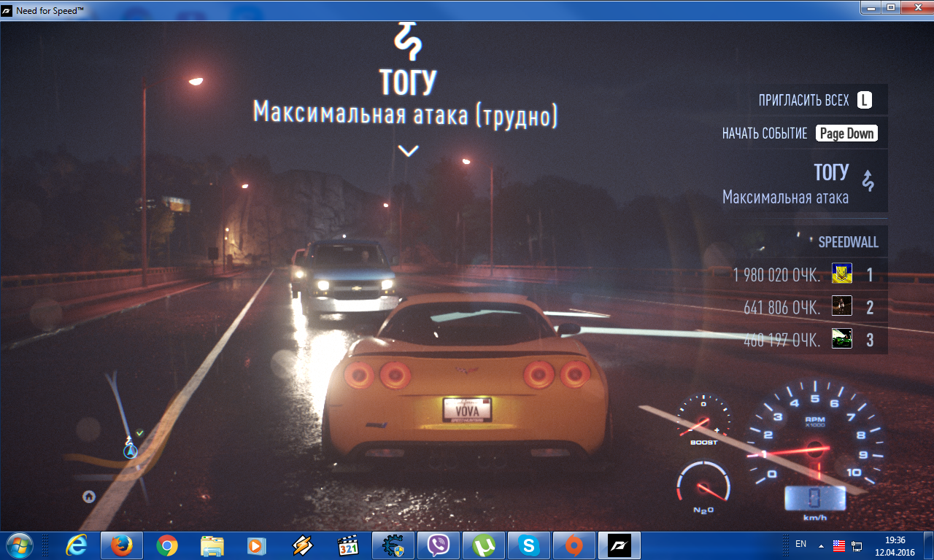Click the touge icon in the right event panel
This screenshot has width=934, height=560.
[x=868, y=180]
